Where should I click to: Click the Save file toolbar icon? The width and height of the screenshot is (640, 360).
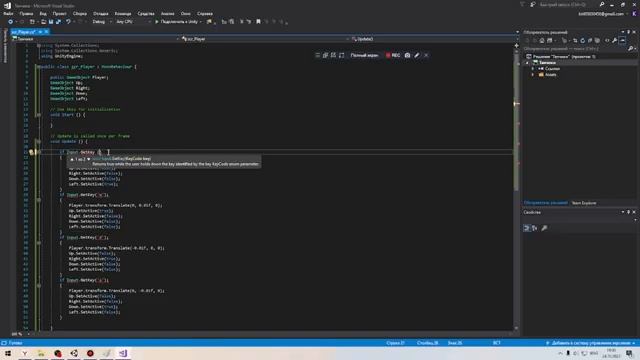[x=51, y=22]
